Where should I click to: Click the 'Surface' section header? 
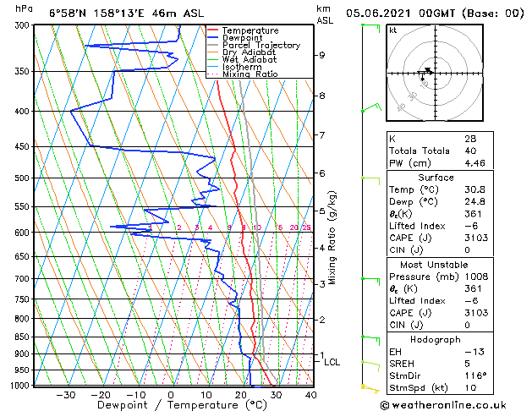[x=436, y=178]
